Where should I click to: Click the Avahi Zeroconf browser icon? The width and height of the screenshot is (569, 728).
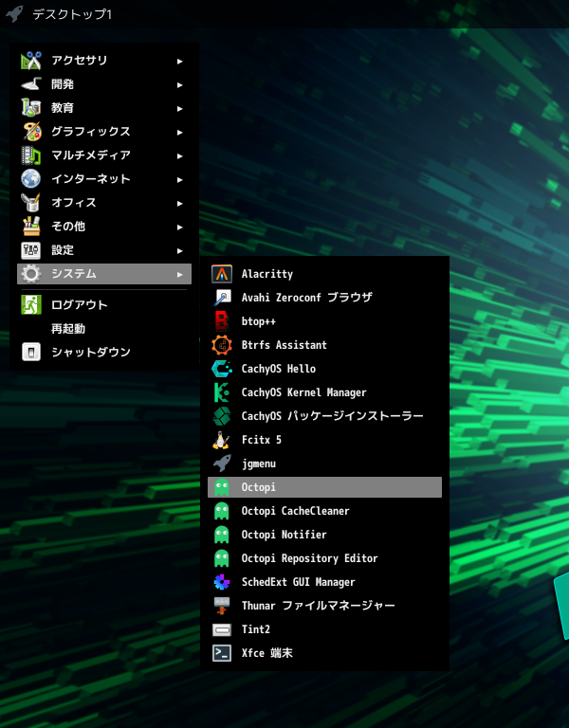tap(222, 298)
